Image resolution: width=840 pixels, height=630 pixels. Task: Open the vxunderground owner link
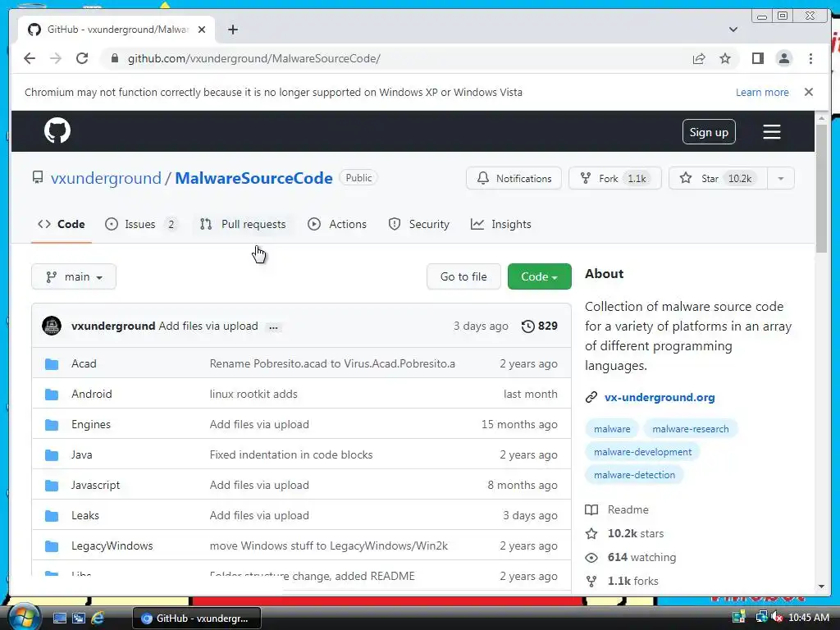click(x=106, y=178)
